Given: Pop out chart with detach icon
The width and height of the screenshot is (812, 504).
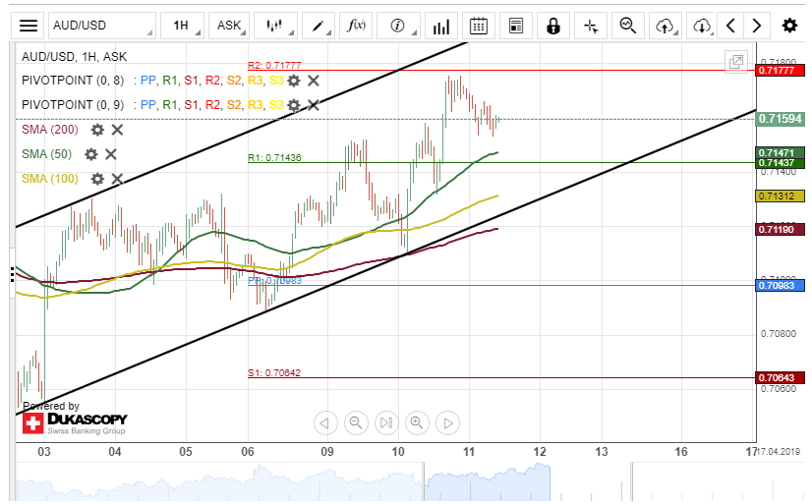Looking at the screenshot, I should [x=736, y=62].
